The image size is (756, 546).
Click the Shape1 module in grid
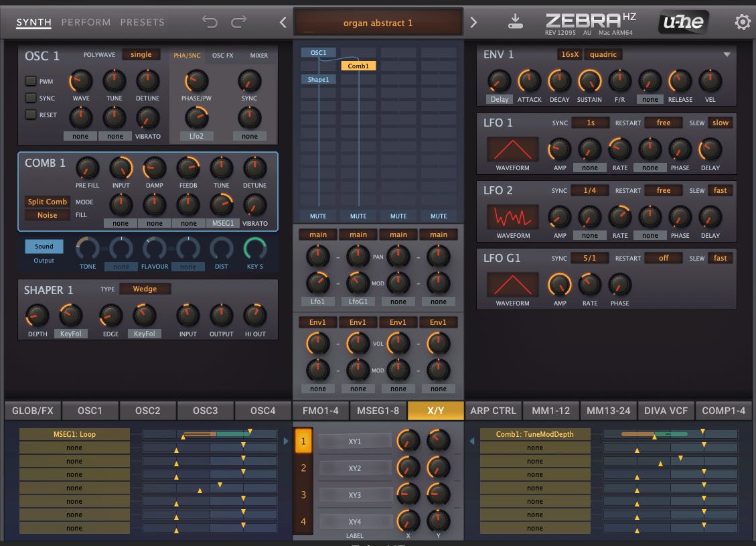(318, 80)
